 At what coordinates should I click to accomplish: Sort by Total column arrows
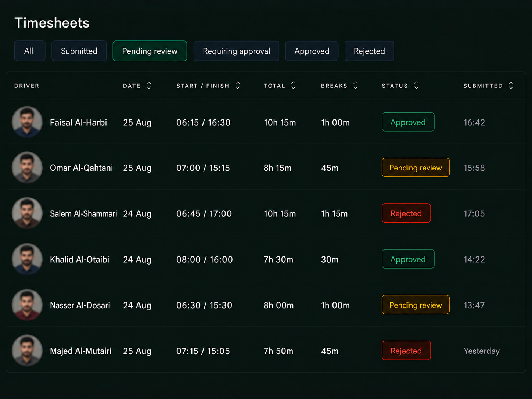(293, 86)
